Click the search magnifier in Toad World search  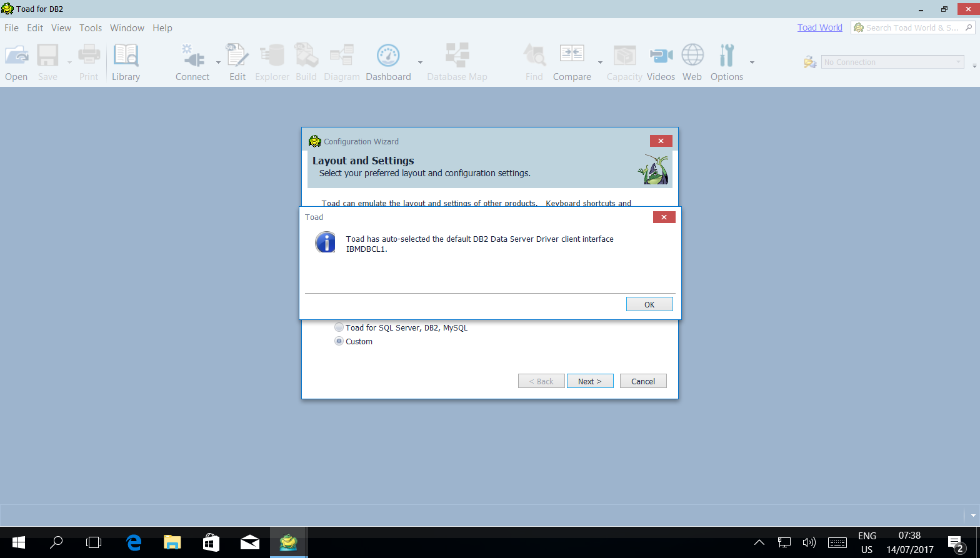tap(969, 27)
